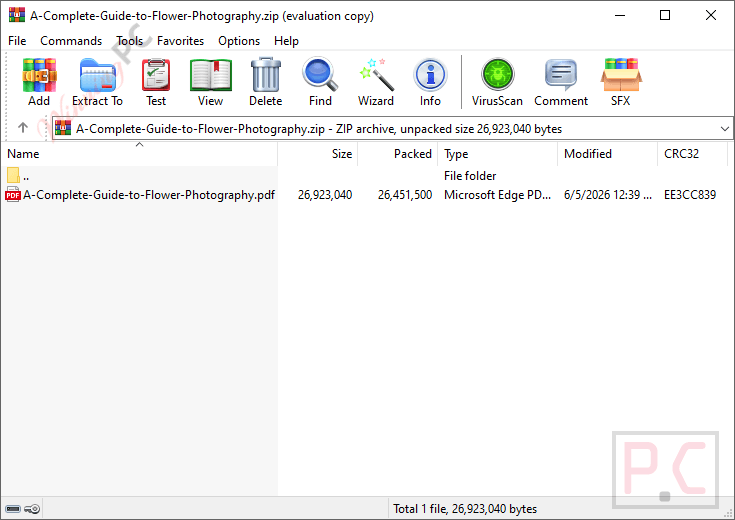The image size is (735, 520).
Task: Click the Microsoft Edge PD... type cell
Action: [x=497, y=195]
